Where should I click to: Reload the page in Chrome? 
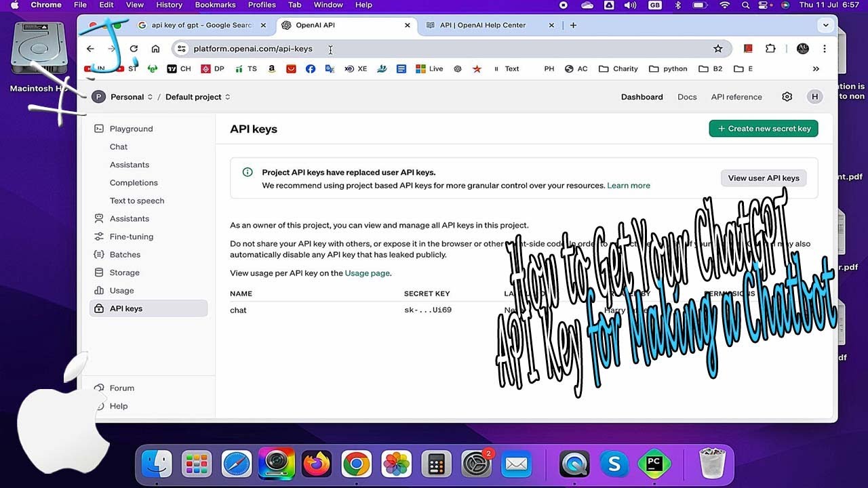click(x=134, y=49)
